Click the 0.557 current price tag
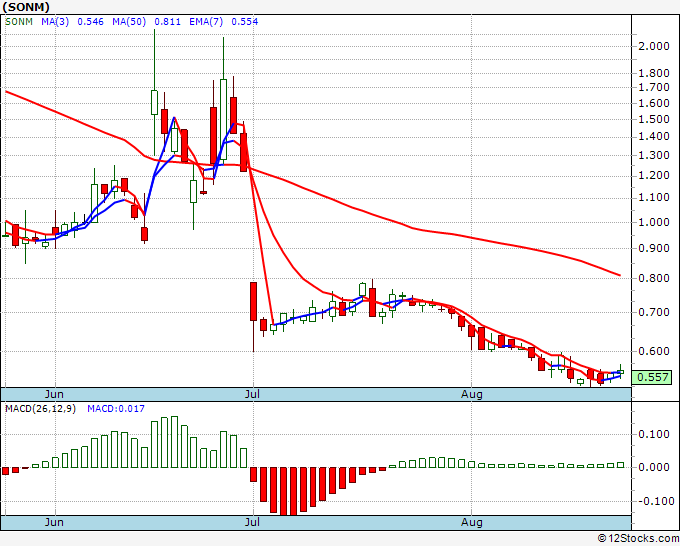680x546 pixels. (652, 377)
